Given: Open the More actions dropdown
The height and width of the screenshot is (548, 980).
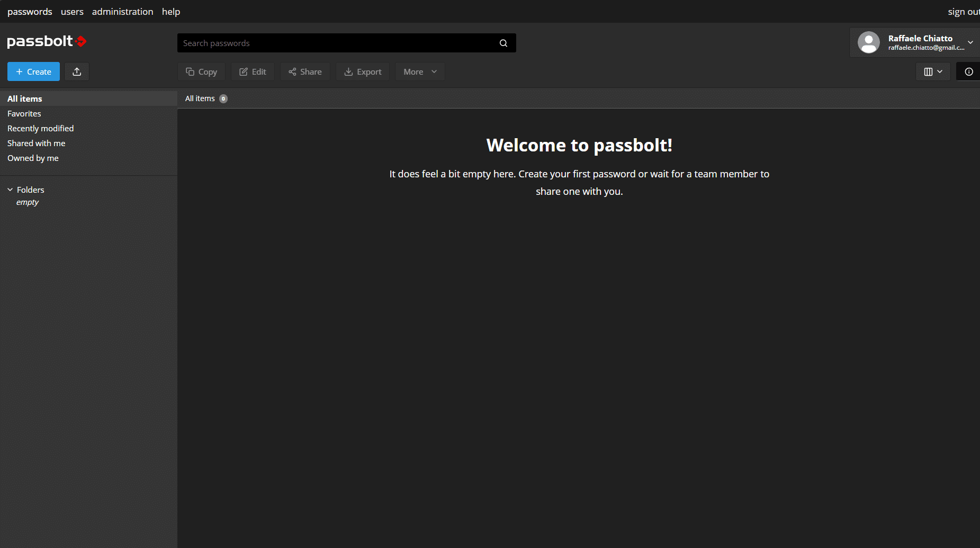Looking at the screenshot, I should click(420, 71).
